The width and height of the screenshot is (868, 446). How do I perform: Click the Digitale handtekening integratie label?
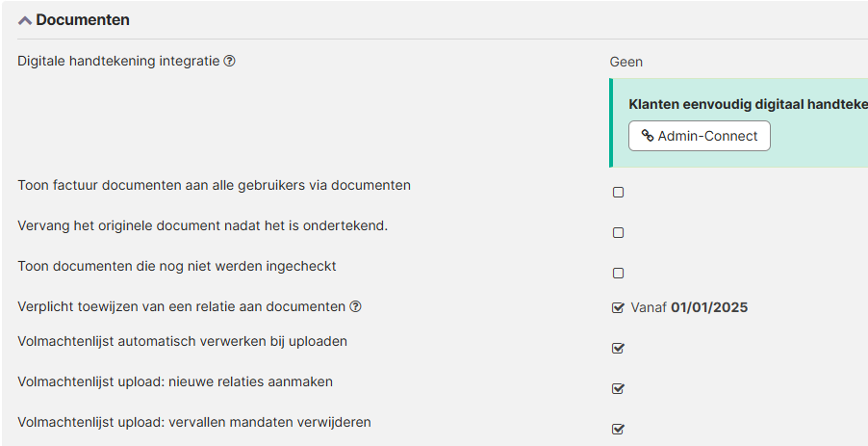pyautogui.click(x=118, y=61)
